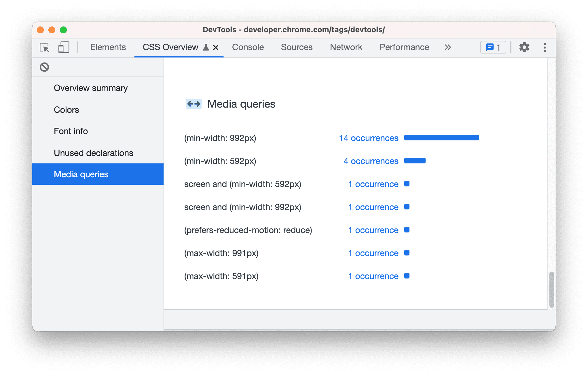588x374 pixels.
Task: Click the performance tab in DevTools
Action: point(404,47)
